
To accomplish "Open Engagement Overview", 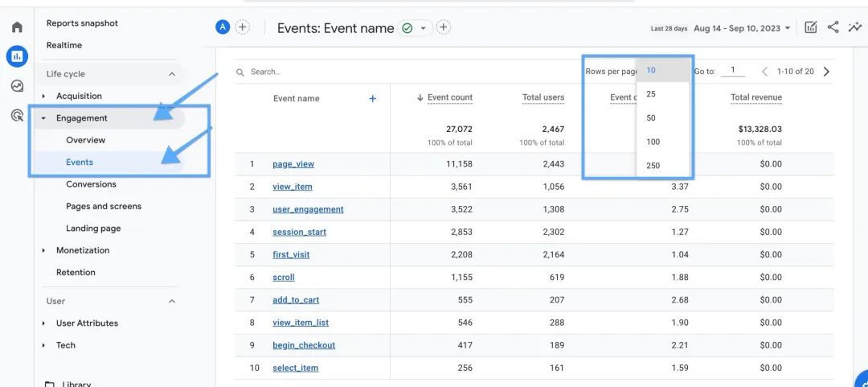I will 85,140.
